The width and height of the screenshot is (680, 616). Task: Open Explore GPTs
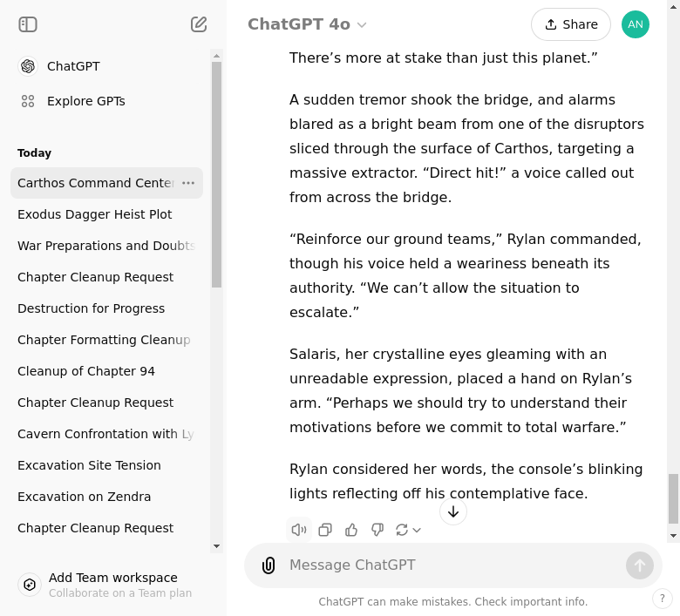click(x=85, y=101)
